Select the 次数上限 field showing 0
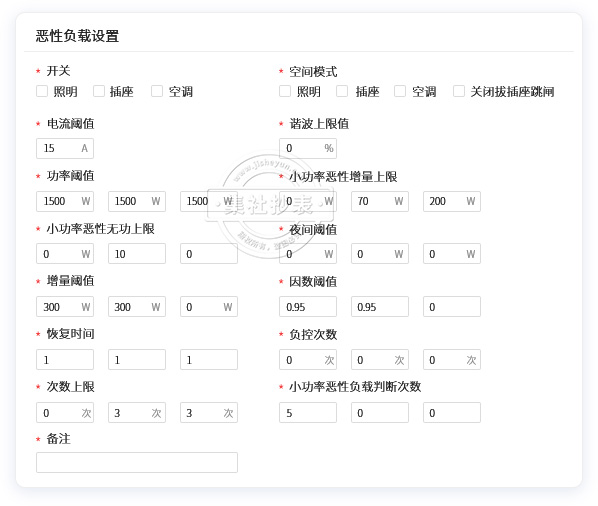This screenshot has width=598, height=506. click(65, 413)
